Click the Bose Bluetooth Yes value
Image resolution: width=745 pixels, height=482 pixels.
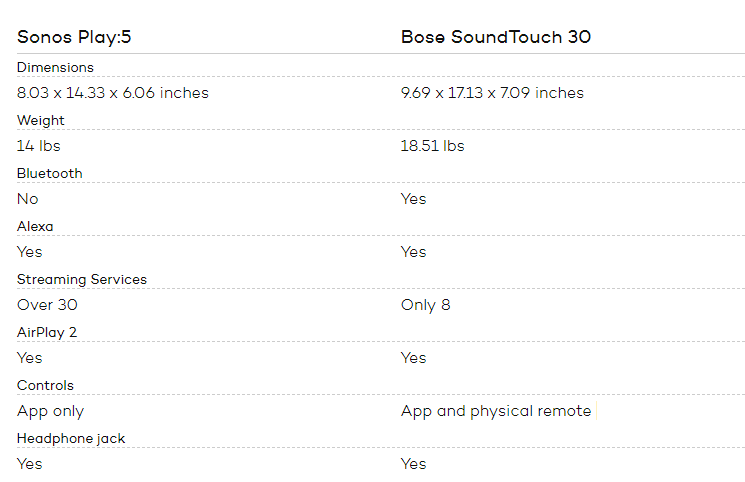(x=413, y=199)
